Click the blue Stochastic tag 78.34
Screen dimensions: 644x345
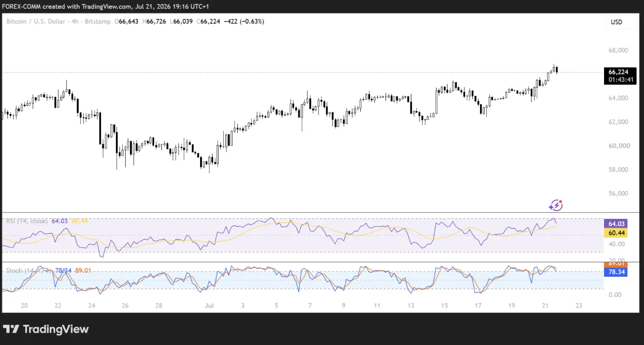(x=615, y=272)
